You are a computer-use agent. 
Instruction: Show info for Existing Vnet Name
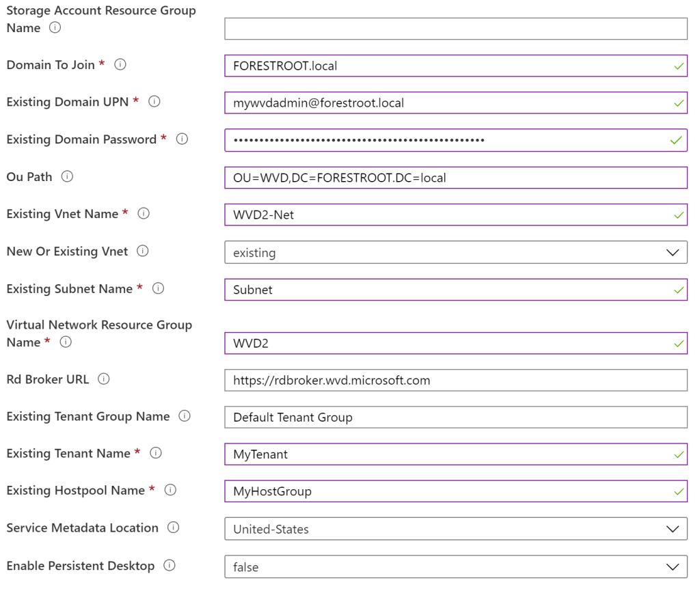(144, 214)
